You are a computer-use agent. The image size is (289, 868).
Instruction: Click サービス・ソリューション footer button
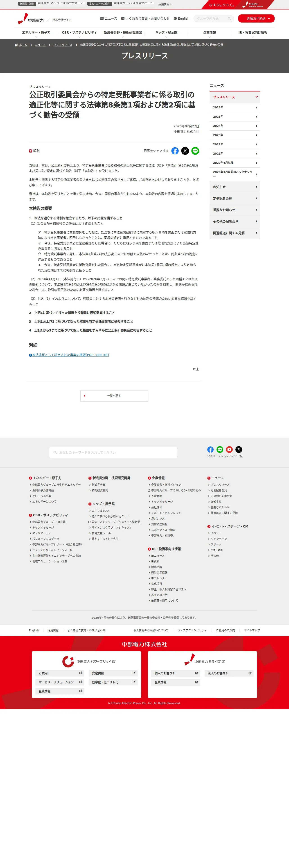[60, 682]
